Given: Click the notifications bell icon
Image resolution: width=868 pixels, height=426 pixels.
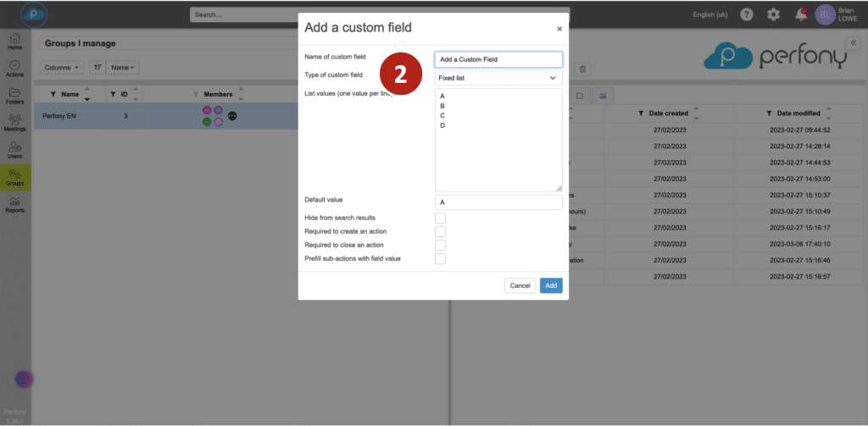Looking at the screenshot, I should coord(801,14).
